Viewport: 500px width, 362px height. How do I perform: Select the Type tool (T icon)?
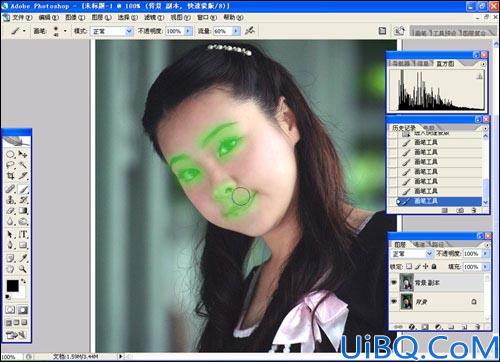[23, 234]
